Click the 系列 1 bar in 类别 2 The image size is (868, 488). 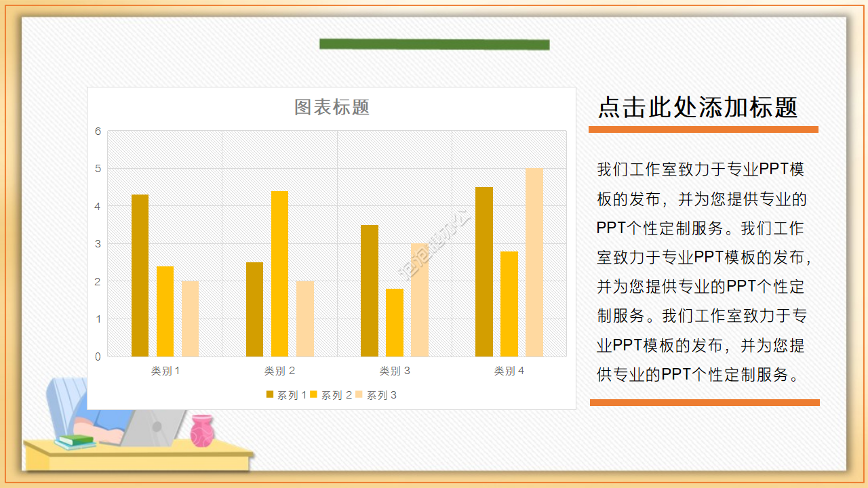coord(254,309)
